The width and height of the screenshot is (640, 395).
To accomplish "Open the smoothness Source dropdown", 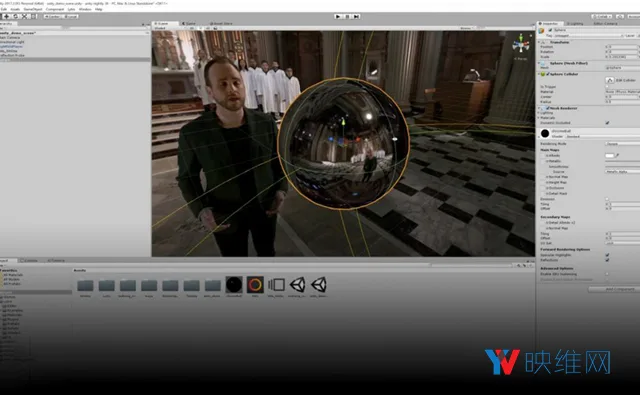I will tap(622, 172).
